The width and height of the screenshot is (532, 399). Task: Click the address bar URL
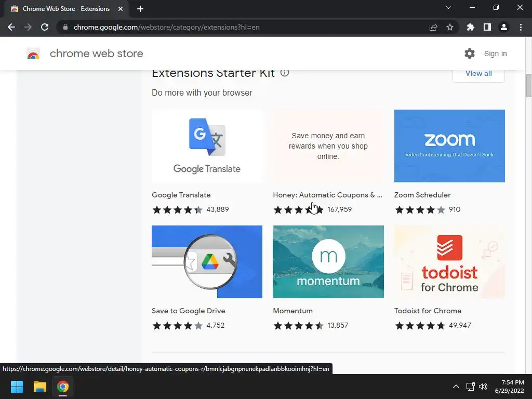pos(166,27)
